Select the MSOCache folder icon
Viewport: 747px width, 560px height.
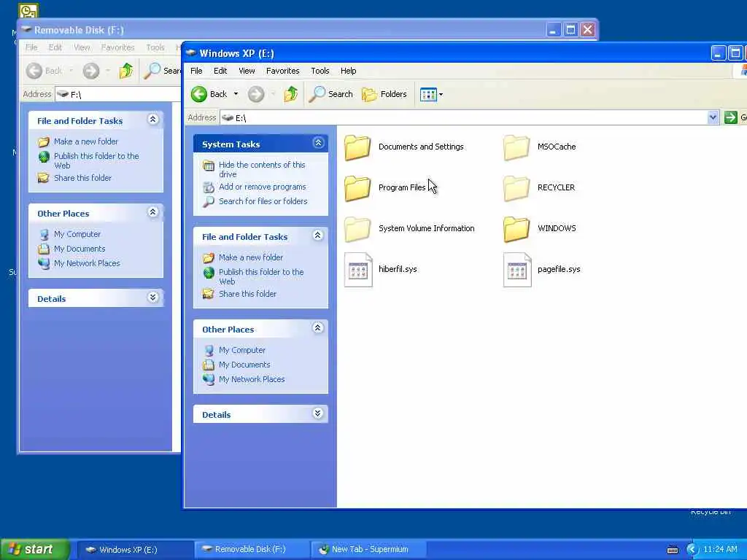(x=516, y=147)
